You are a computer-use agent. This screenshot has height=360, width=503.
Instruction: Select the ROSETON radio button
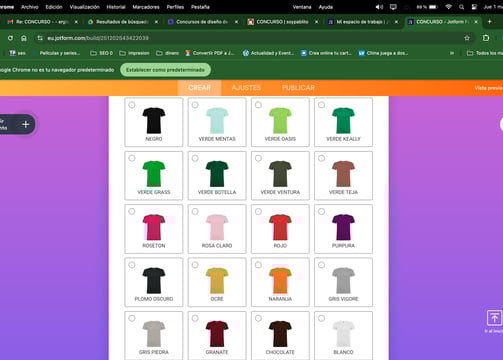[132, 212]
